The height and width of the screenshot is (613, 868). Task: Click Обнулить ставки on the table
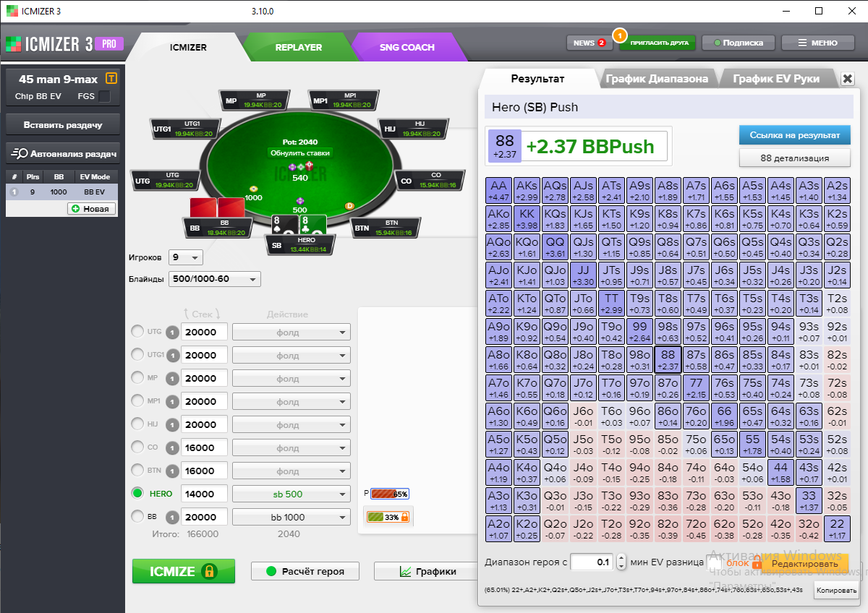pyautogui.click(x=300, y=153)
